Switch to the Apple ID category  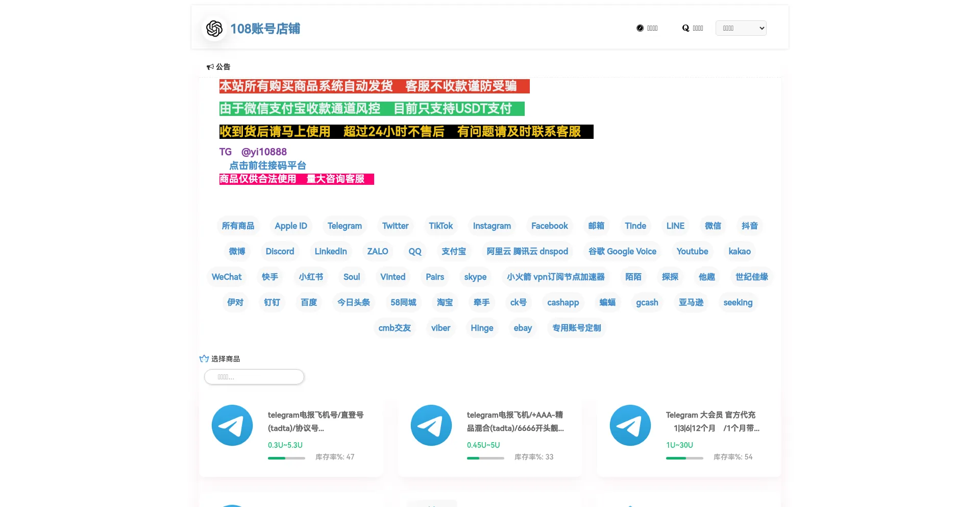click(291, 226)
